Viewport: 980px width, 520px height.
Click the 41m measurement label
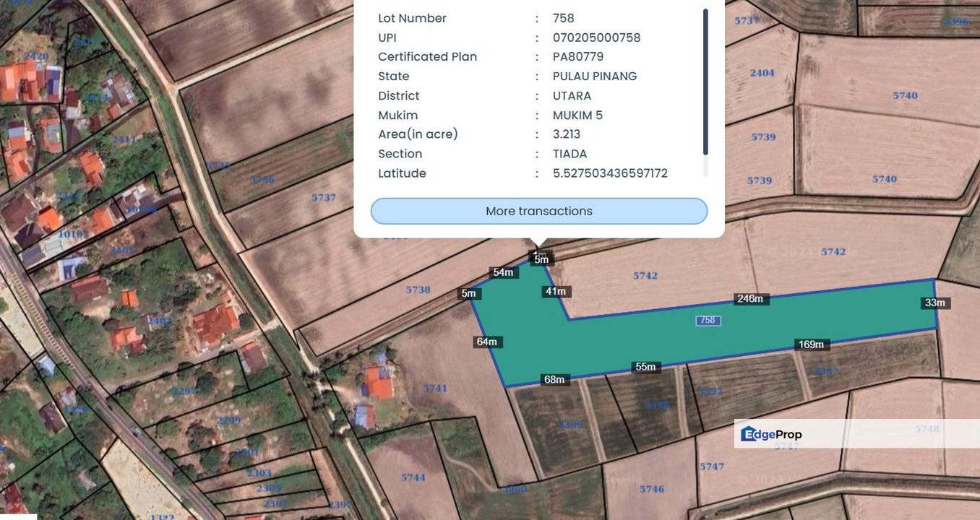click(x=556, y=291)
